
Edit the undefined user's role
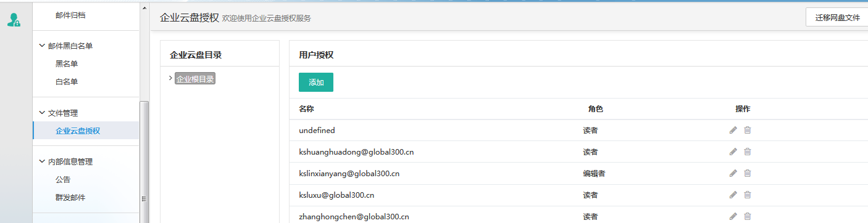click(x=733, y=130)
